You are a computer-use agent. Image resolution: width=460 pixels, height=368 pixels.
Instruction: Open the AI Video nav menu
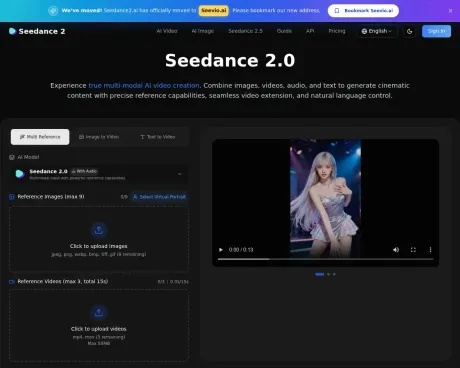coord(167,31)
